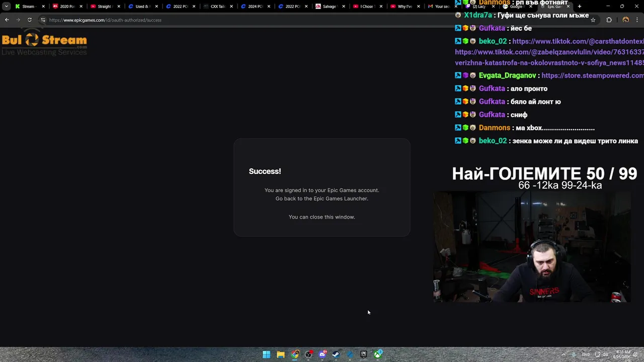
Task: Switch to the 2020 Por tab
Action: click(66, 7)
